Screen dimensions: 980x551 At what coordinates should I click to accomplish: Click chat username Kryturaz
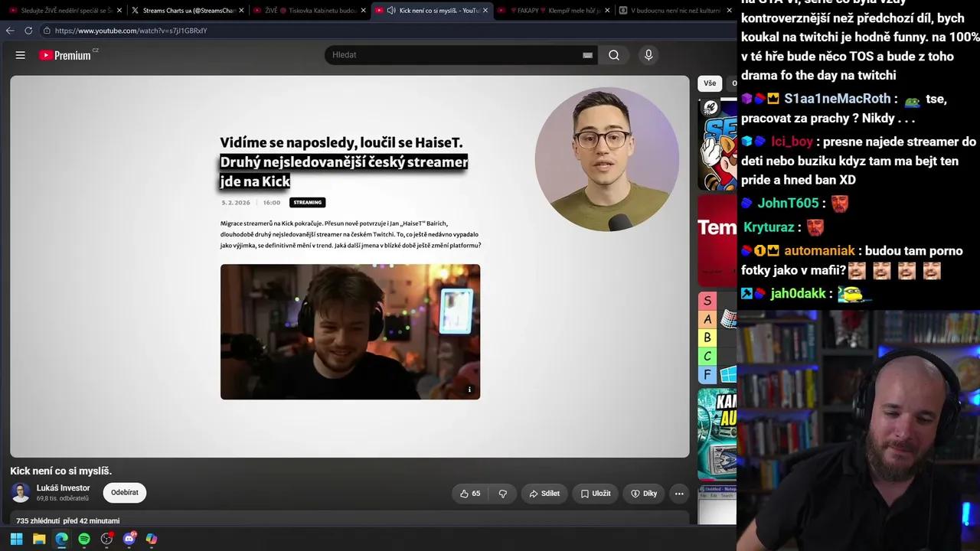(769, 227)
